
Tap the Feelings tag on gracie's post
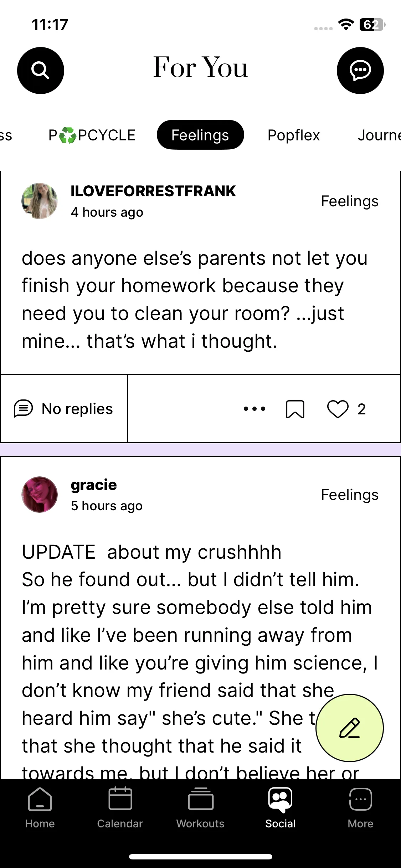350,495
